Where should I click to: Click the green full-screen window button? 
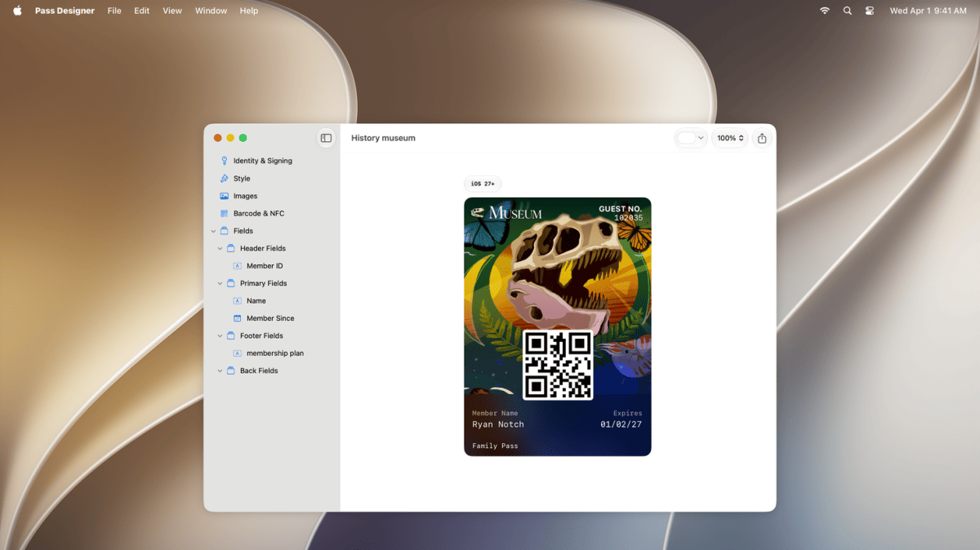(x=243, y=138)
